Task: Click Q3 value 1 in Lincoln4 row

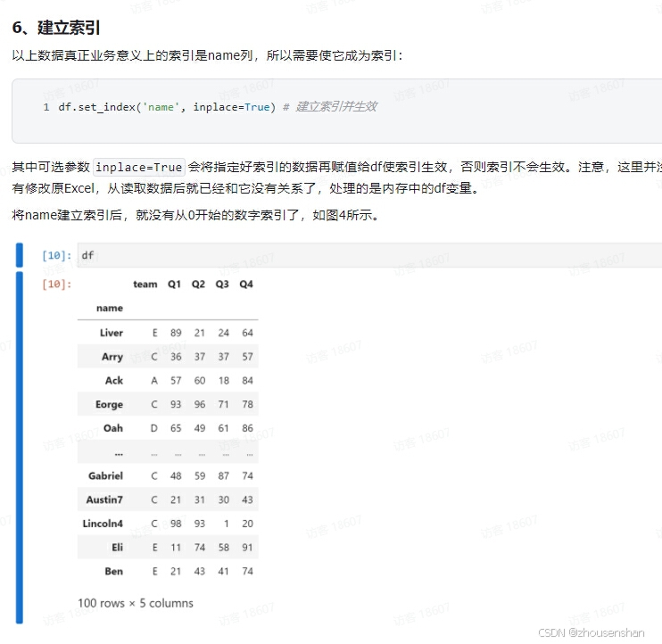Action: pos(227,524)
